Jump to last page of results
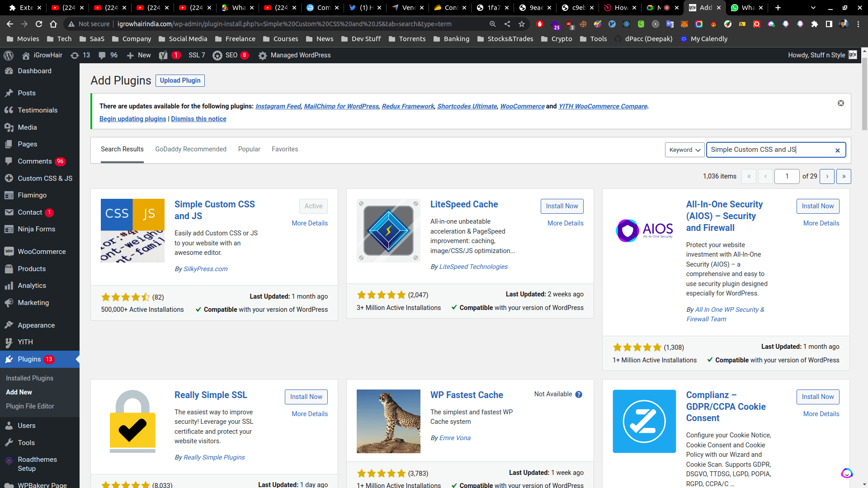Screen dimensions: 868x488 [844, 176]
